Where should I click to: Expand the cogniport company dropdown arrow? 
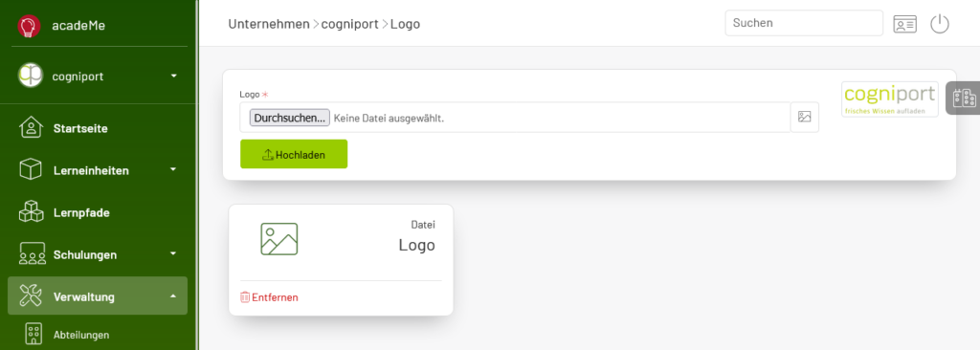point(174,76)
